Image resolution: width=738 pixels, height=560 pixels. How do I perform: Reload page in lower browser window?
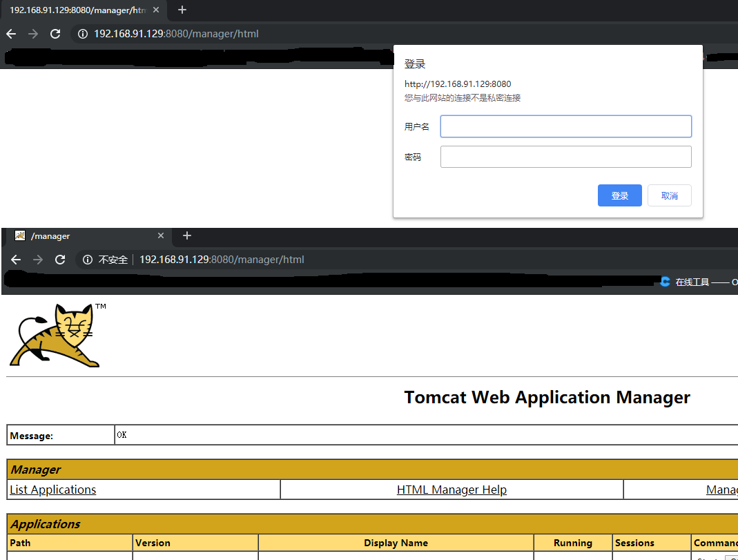(60, 260)
